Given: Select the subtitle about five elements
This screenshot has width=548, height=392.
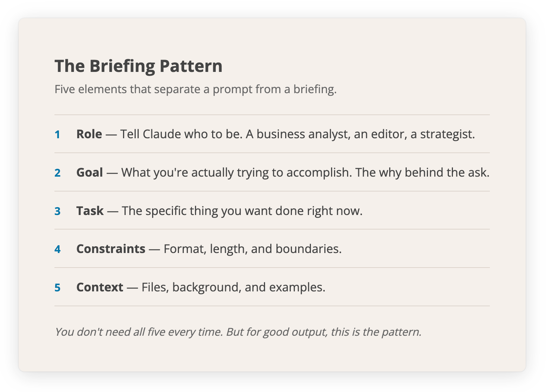Looking at the screenshot, I should click(x=196, y=89).
